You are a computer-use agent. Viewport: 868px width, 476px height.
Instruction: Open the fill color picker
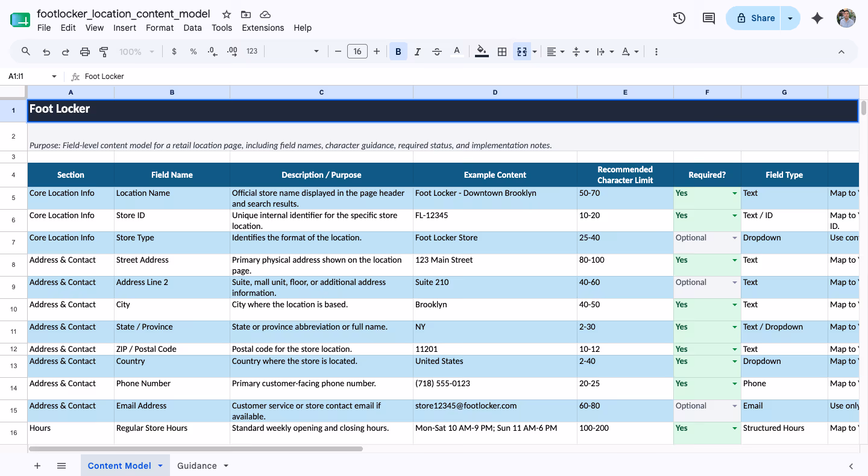(x=482, y=52)
